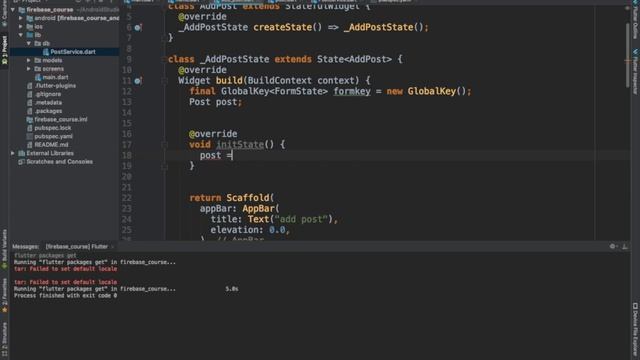Open Messages panel settings gear
Viewport: 640px width, 360px height.
613,246
